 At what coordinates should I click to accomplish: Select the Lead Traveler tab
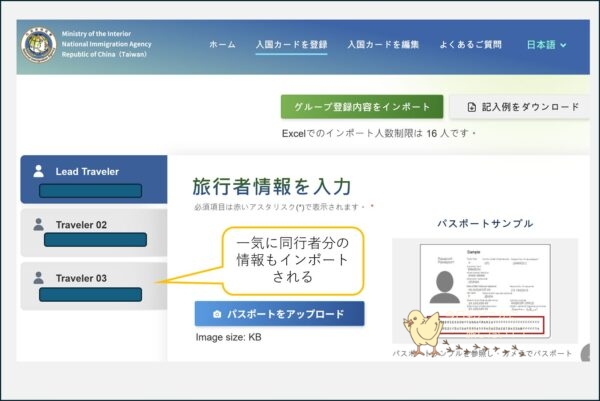pyautogui.click(x=93, y=179)
